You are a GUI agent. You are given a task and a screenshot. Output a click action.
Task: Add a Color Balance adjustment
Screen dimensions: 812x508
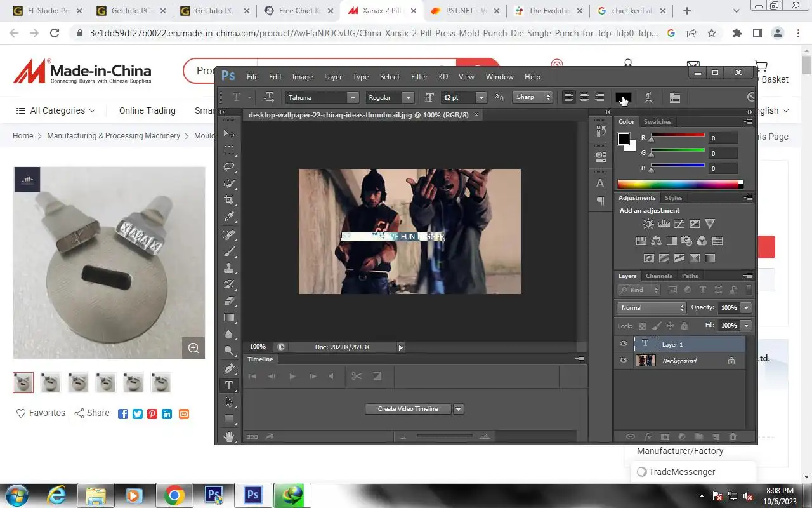point(656,241)
